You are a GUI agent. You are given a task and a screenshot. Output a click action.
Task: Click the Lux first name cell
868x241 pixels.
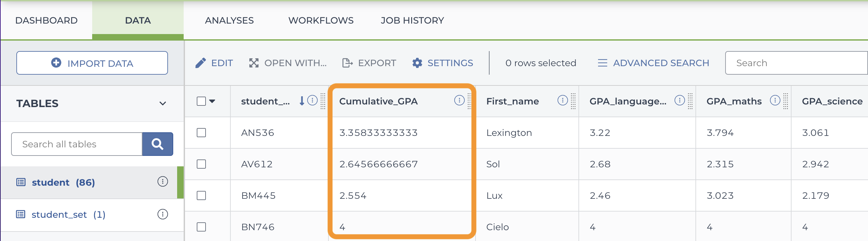(494, 195)
